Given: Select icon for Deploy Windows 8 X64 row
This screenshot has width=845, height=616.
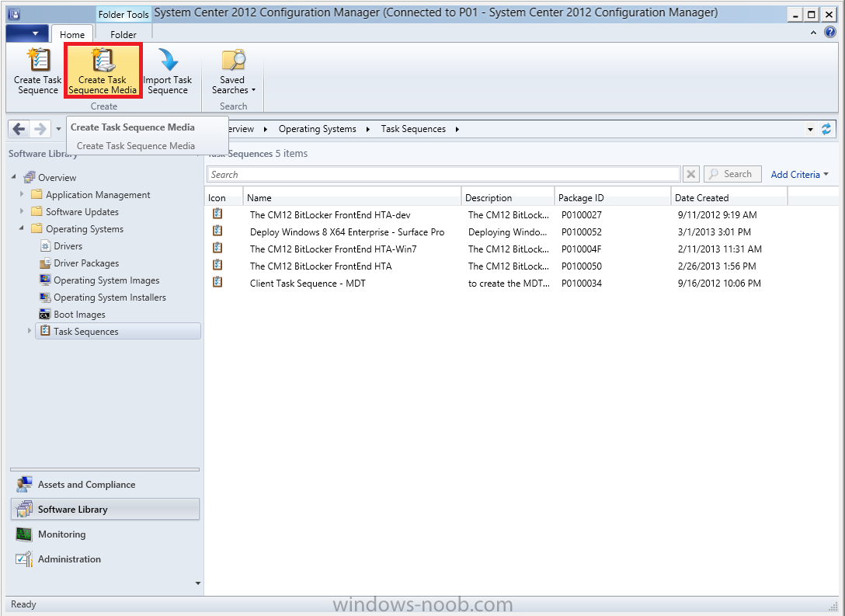Looking at the screenshot, I should pyautogui.click(x=217, y=231).
